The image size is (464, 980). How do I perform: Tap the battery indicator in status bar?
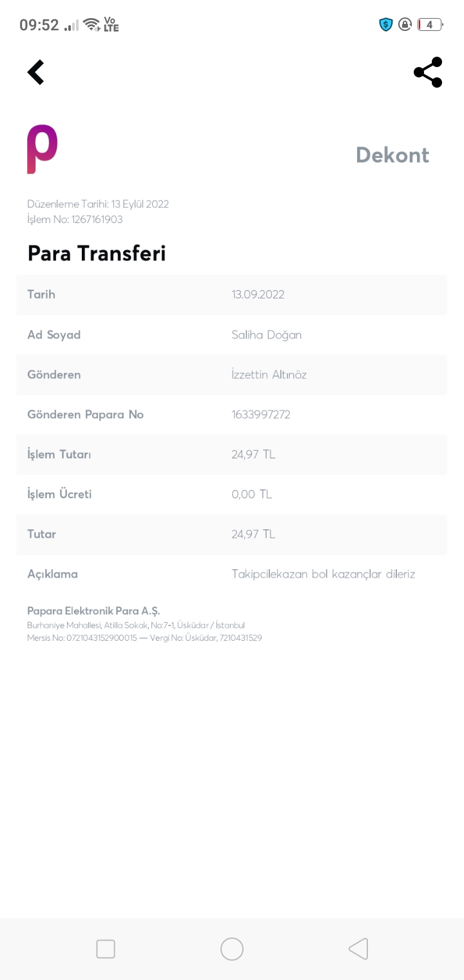click(430, 25)
